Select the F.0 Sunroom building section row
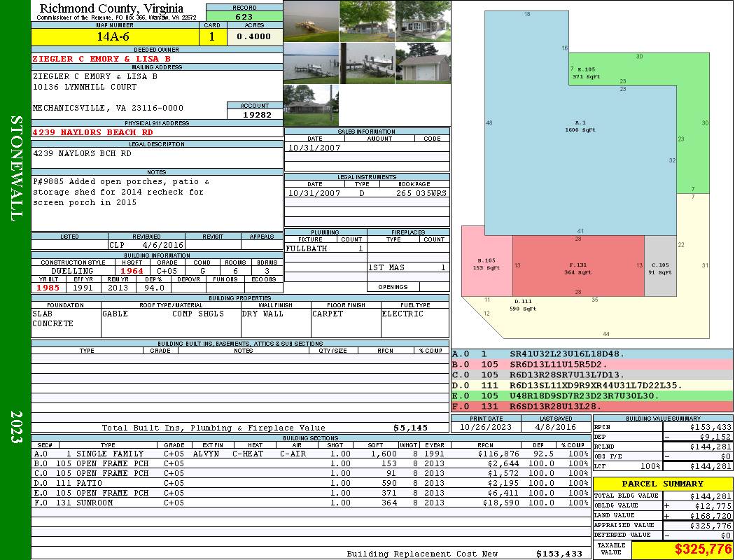This screenshot has height=560, width=735. pos(308,503)
